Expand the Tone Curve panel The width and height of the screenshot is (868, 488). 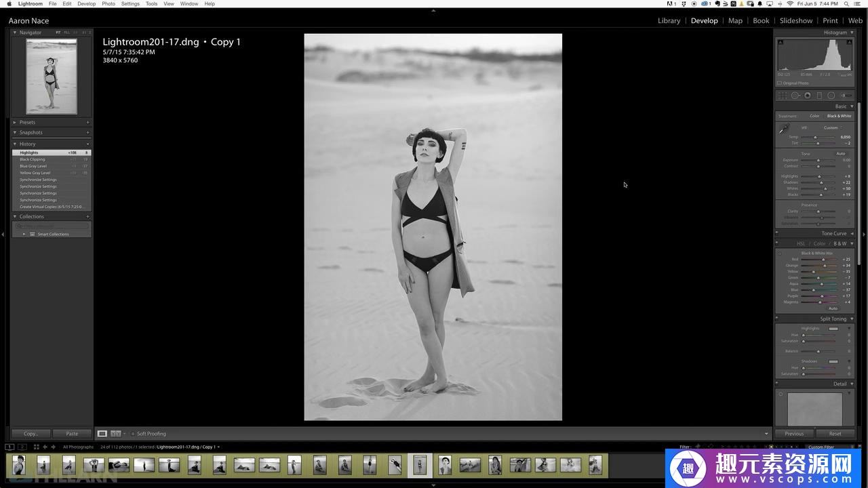(x=834, y=234)
